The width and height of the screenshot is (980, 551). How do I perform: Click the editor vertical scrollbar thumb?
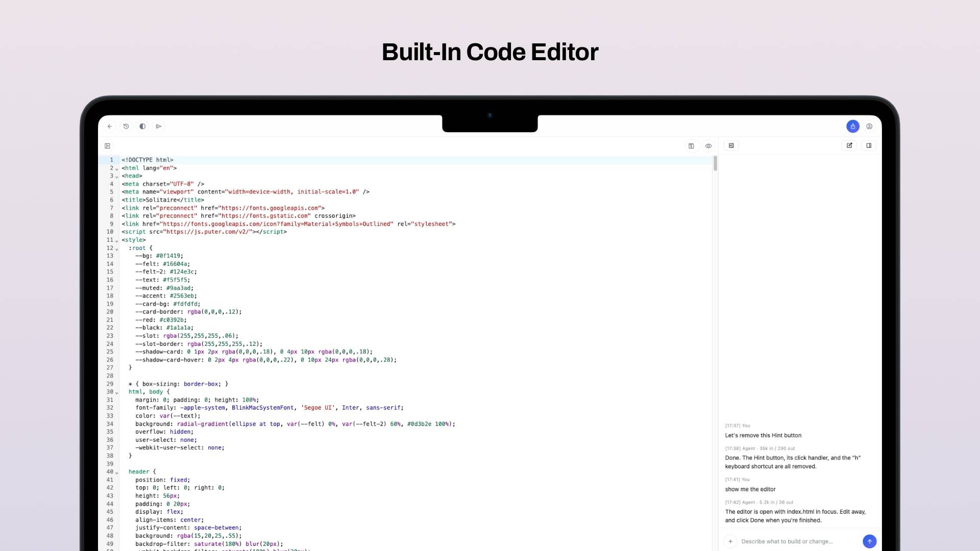click(715, 163)
